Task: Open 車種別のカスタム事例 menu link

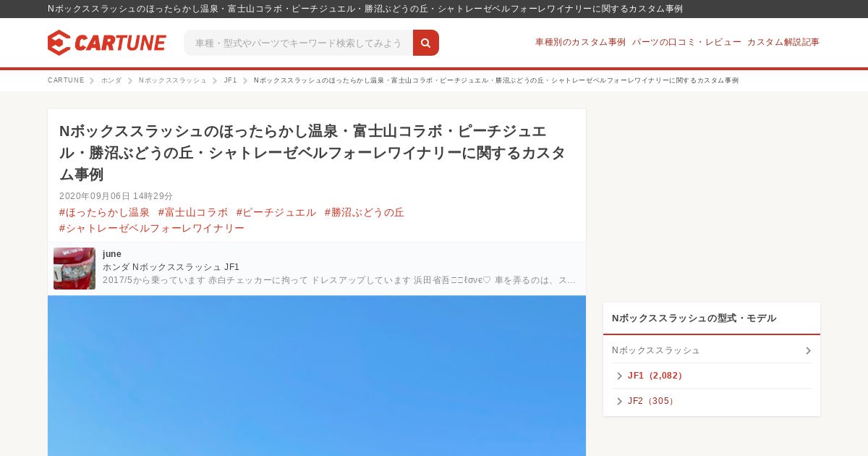Action: 580,42
